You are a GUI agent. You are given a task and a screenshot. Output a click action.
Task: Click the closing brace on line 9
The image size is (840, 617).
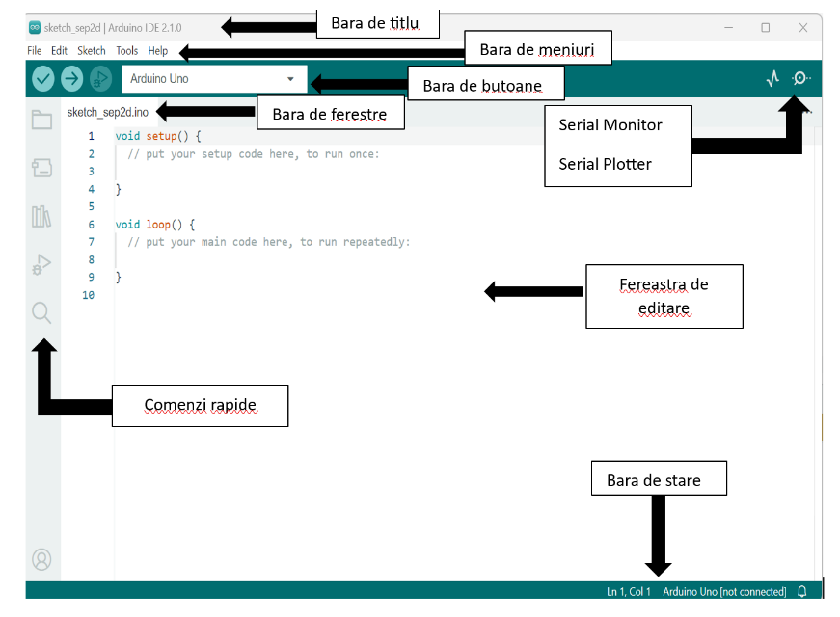pos(119,278)
